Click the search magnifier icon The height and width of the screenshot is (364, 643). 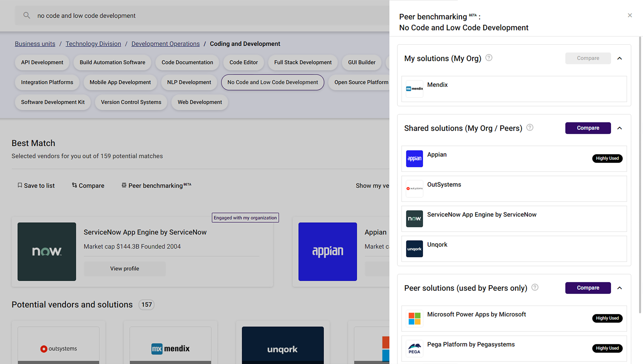(x=27, y=16)
